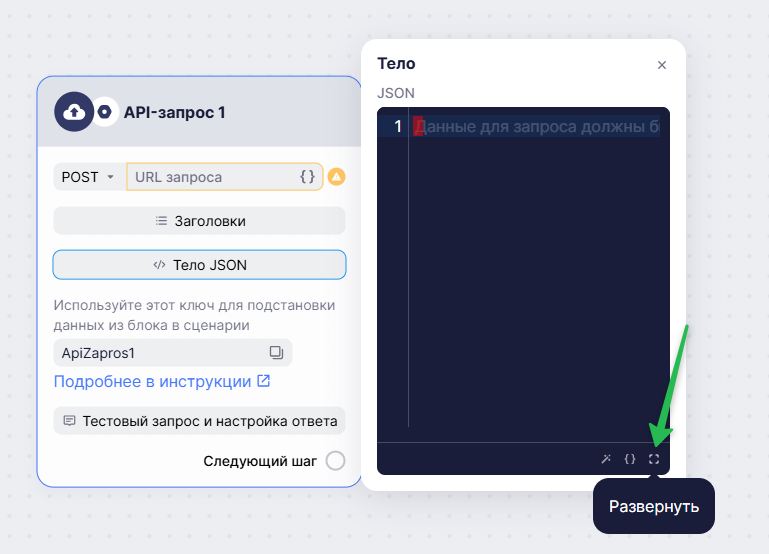Click the hexagon settings icon beside API-запрос 1
The image size is (769, 554).
[x=104, y=112]
